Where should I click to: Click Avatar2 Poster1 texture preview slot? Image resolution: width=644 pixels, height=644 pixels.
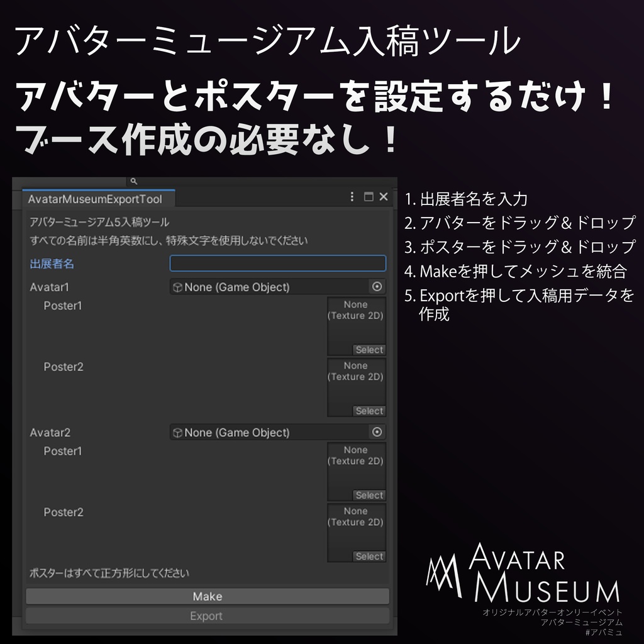357,472
